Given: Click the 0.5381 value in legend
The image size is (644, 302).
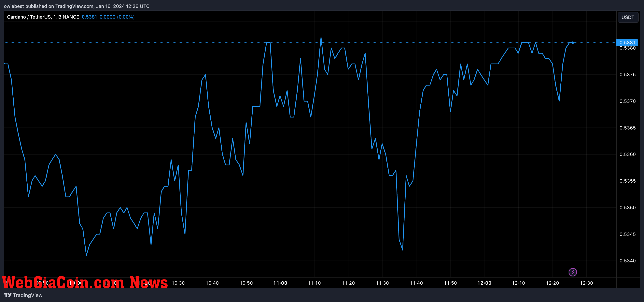Looking at the screenshot, I should coord(89,17).
